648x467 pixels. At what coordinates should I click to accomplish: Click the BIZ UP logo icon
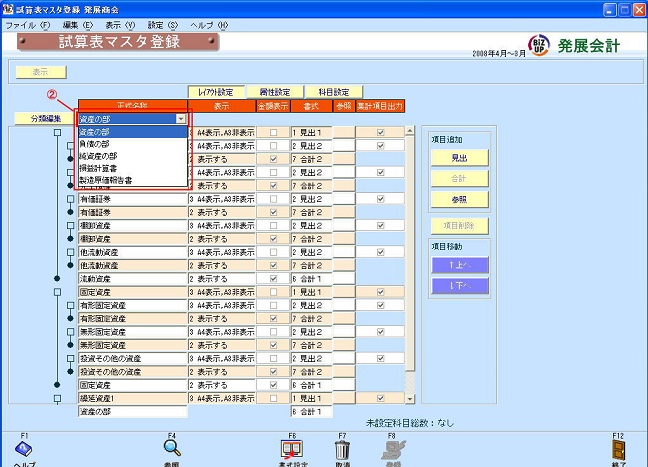[536, 46]
